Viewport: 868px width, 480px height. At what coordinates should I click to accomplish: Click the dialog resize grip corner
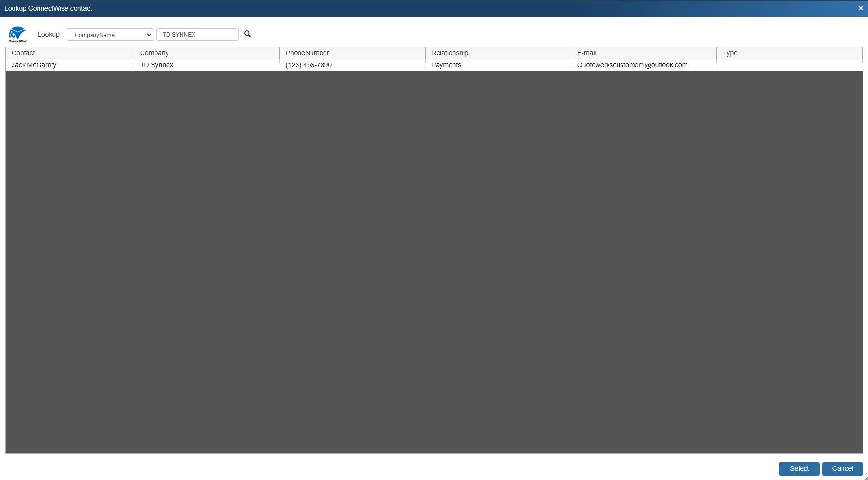[865, 478]
